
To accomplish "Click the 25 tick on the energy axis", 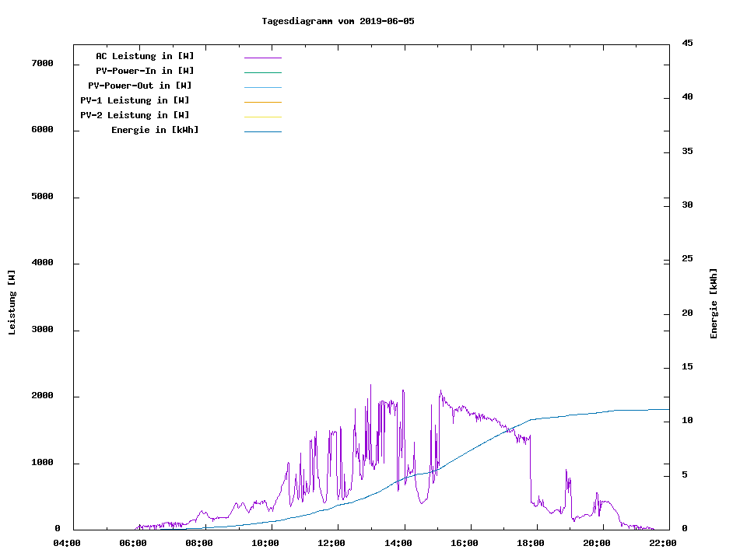I will coord(687,258).
